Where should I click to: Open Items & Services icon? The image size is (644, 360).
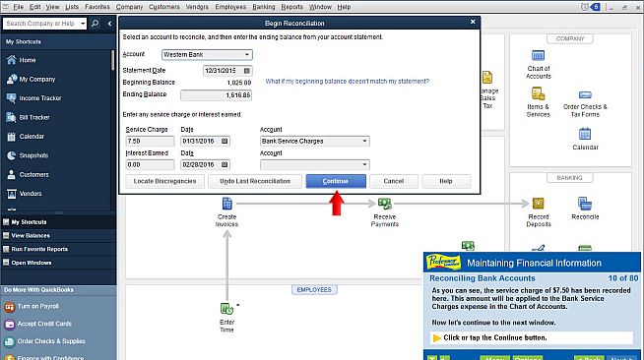(538, 93)
